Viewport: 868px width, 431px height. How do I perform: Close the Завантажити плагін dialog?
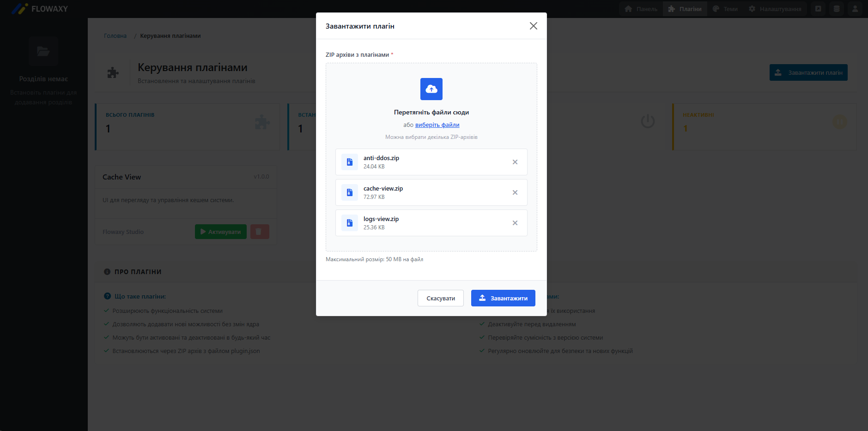pyautogui.click(x=533, y=26)
